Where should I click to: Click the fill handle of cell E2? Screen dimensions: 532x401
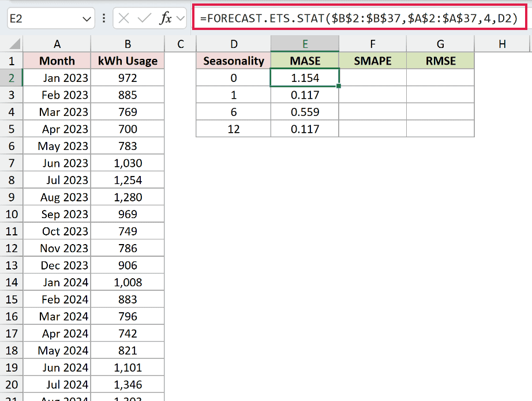339,86
